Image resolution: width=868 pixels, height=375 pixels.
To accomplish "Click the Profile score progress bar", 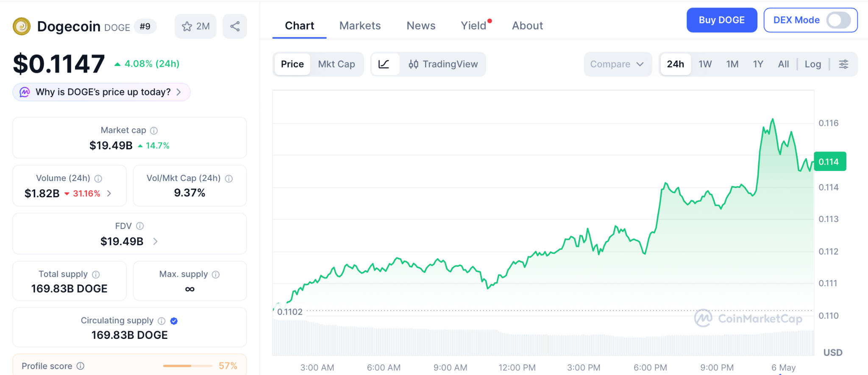I will (187, 366).
